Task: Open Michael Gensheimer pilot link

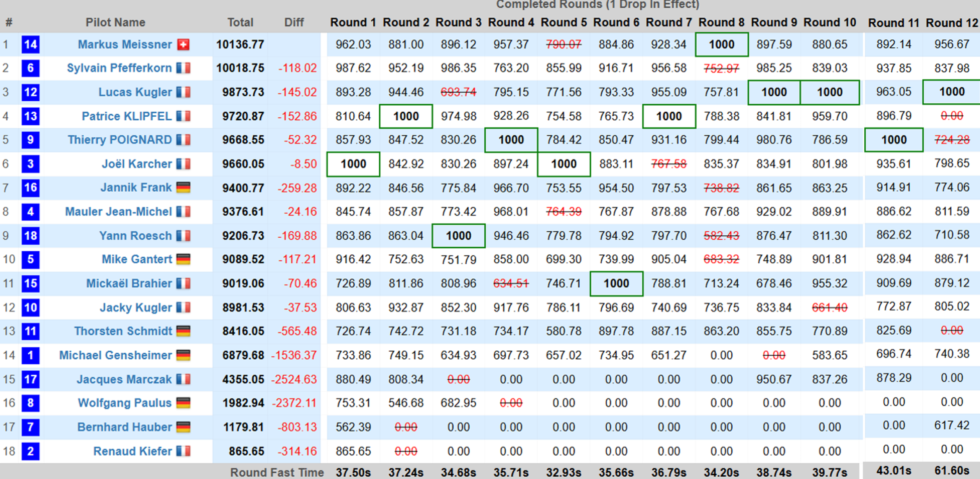Action: coord(115,355)
